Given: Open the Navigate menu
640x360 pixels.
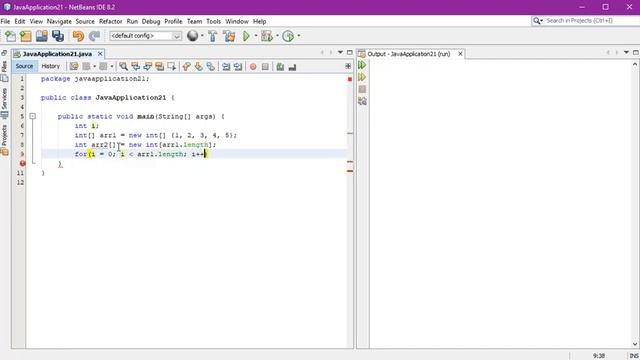Looking at the screenshot, I should [59, 21].
